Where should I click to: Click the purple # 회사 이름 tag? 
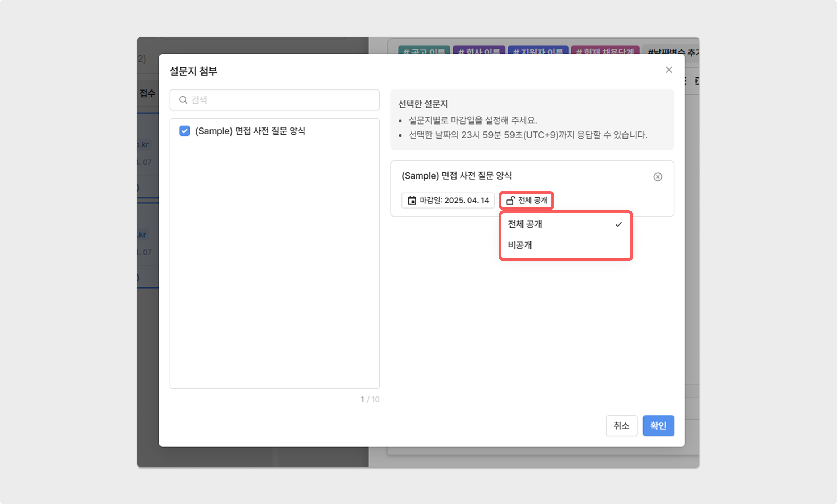(479, 50)
